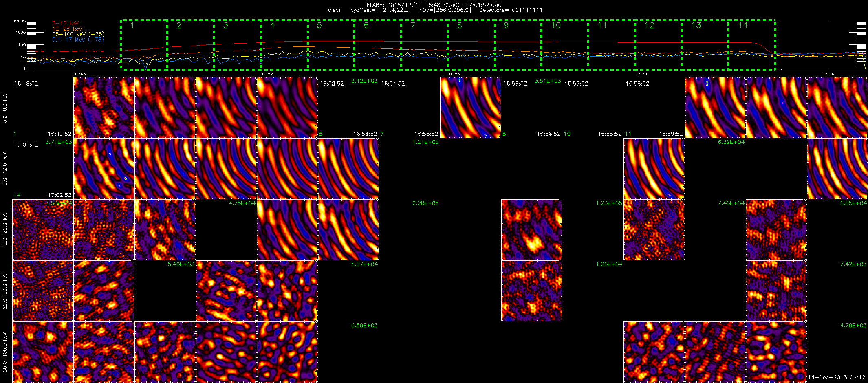Select interval 13 label in the light curve
868x383 pixels.
point(696,25)
